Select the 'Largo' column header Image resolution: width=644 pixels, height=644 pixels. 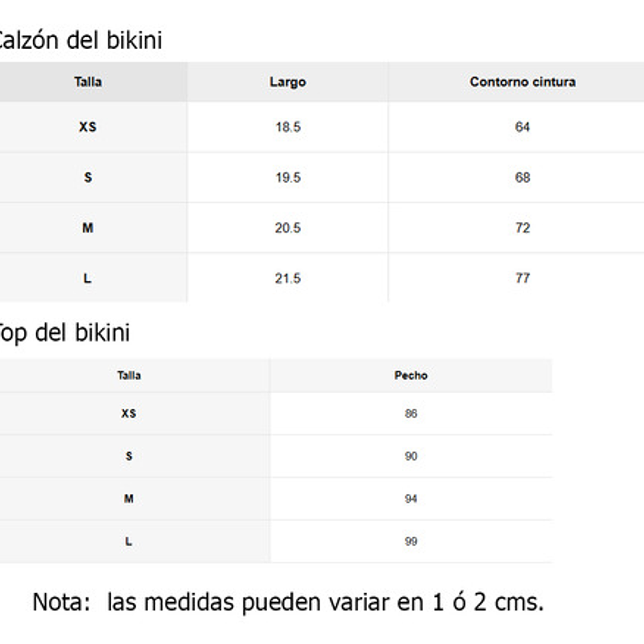pyautogui.click(x=288, y=82)
